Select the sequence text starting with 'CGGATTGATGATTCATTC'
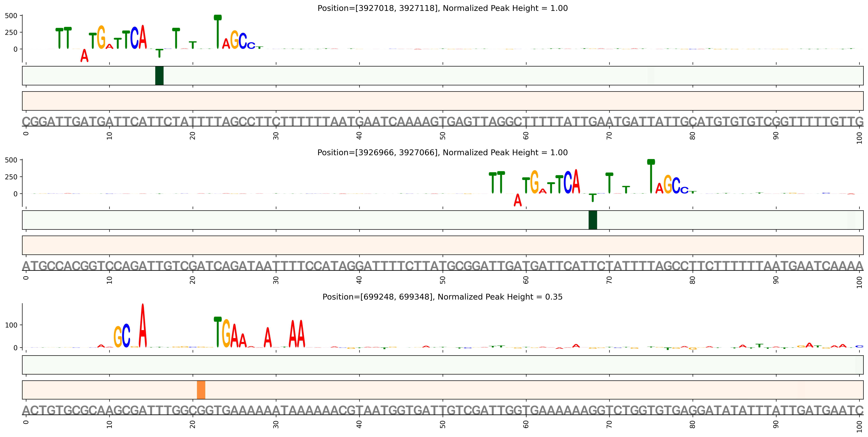Viewport: 868px width, 437px height. click(443, 121)
